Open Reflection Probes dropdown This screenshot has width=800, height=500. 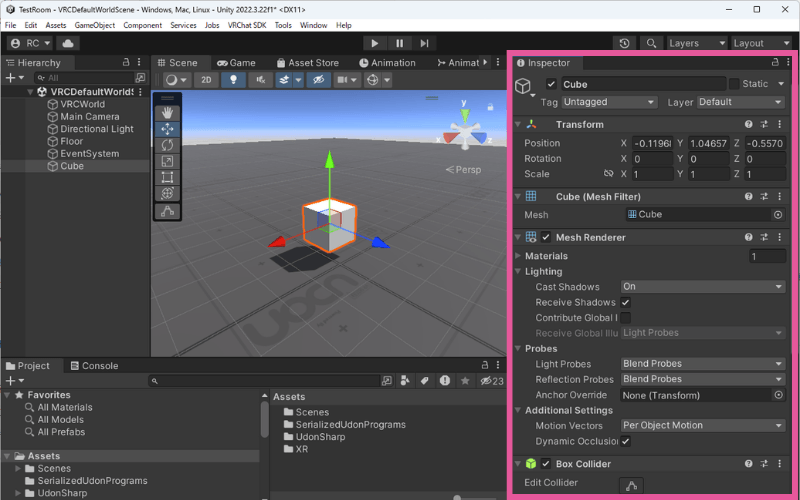tap(703, 379)
